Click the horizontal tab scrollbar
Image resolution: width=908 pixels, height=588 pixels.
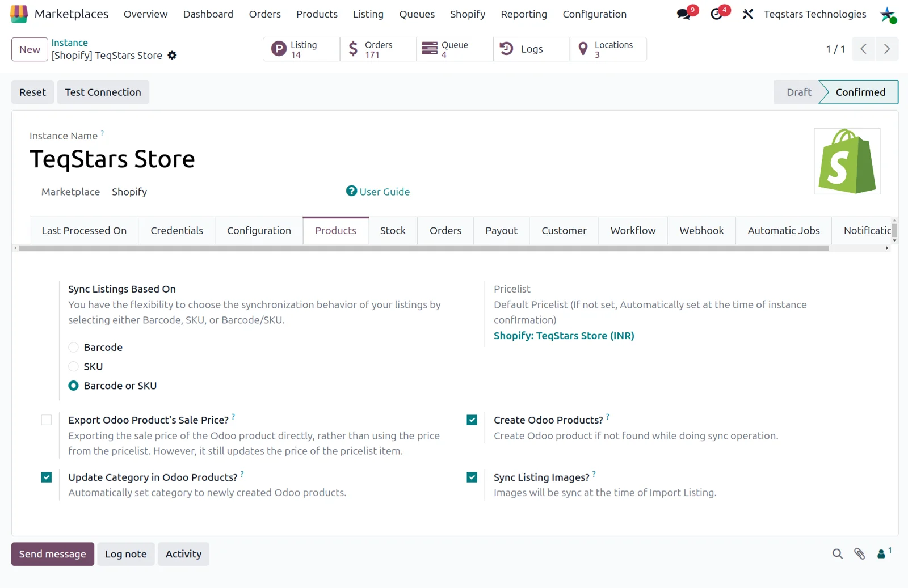[424, 248]
